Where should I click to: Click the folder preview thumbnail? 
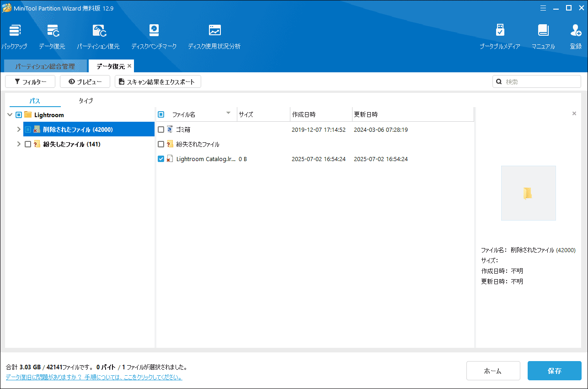coord(529,193)
